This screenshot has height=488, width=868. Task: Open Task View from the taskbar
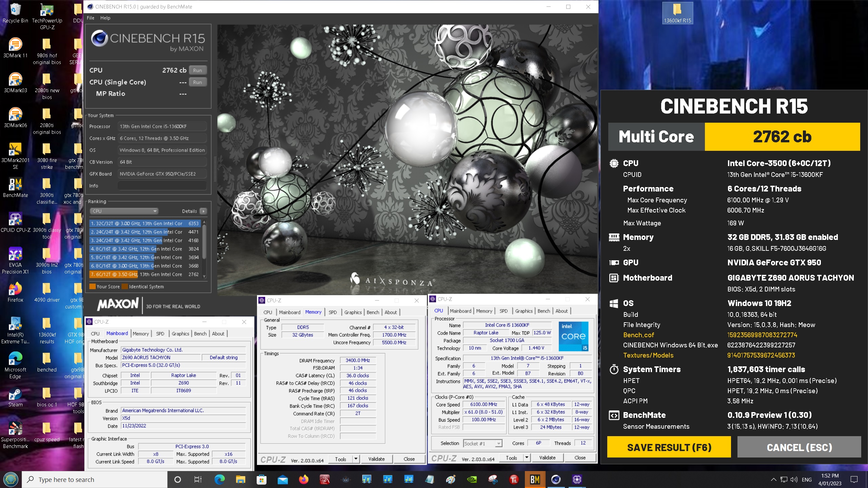(x=198, y=480)
